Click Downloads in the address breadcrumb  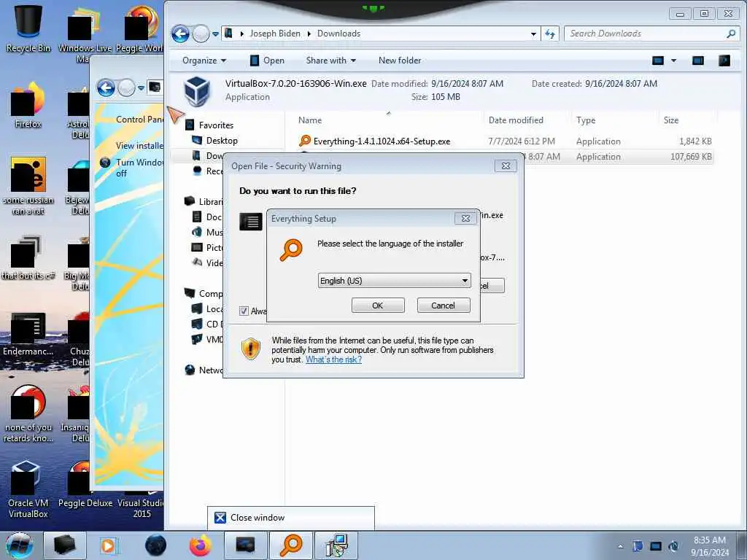tap(338, 34)
